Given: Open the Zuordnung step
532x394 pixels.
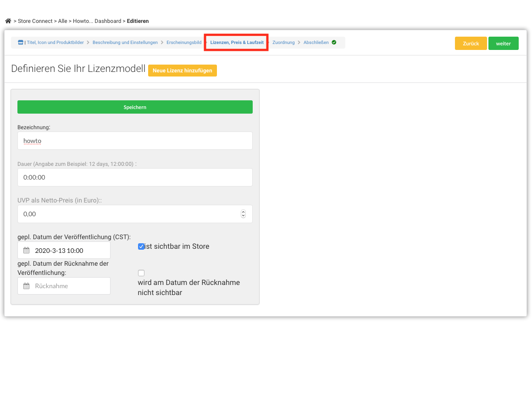Looking at the screenshot, I should click(x=283, y=43).
